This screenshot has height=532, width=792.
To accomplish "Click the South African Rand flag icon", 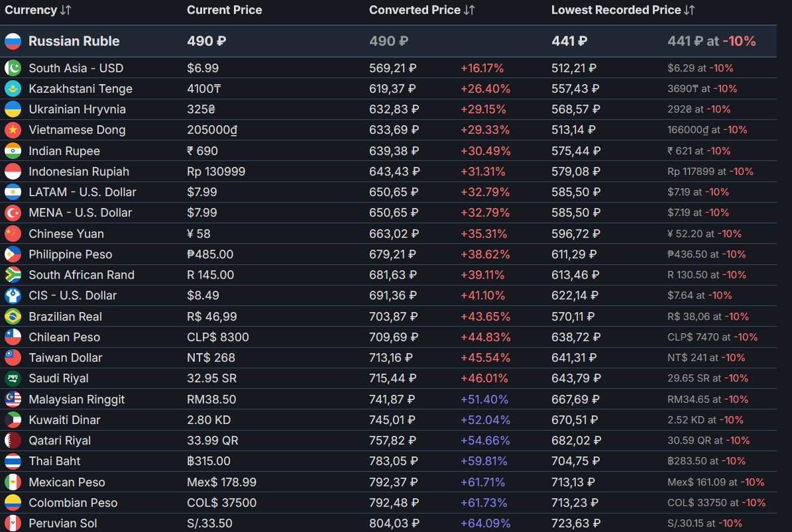I will pyautogui.click(x=13, y=275).
